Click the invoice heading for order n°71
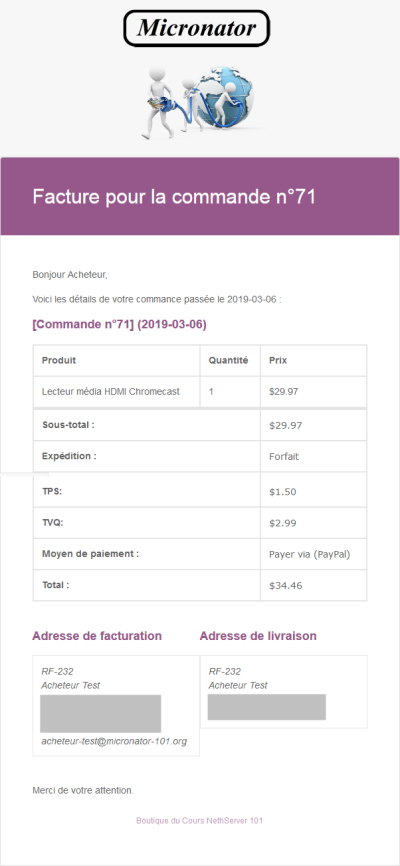The height and width of the screenshot is (866, 400). [x=174, y=197]
